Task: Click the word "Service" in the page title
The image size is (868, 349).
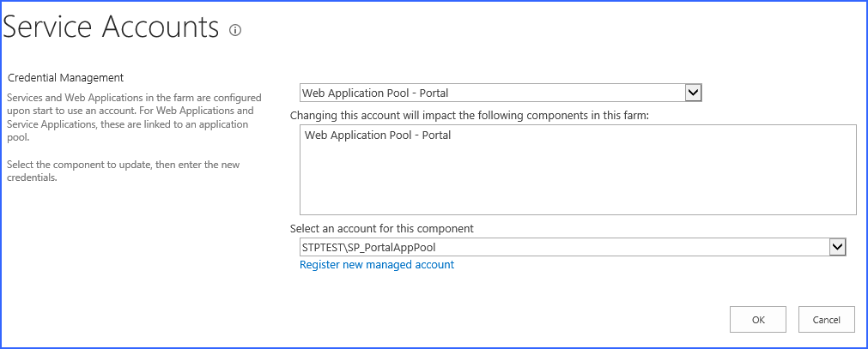Action: click(x=49, y=27)
